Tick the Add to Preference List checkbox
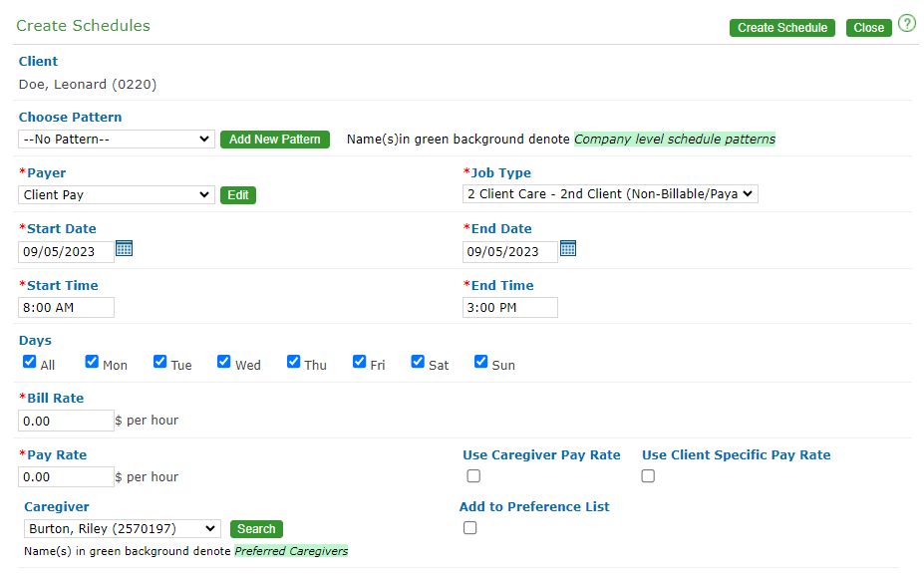 [x=470, y=528]
